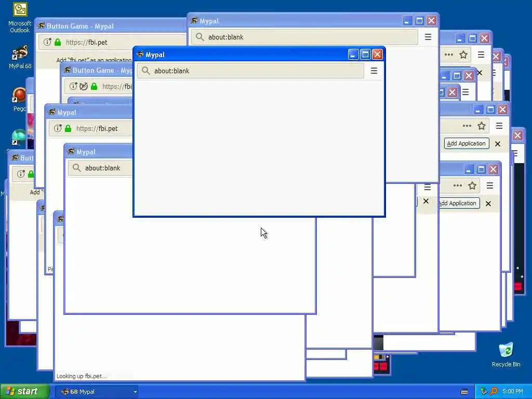Close the active front Mypal window
Screen dimensions: 532x399
pos(377,54)
